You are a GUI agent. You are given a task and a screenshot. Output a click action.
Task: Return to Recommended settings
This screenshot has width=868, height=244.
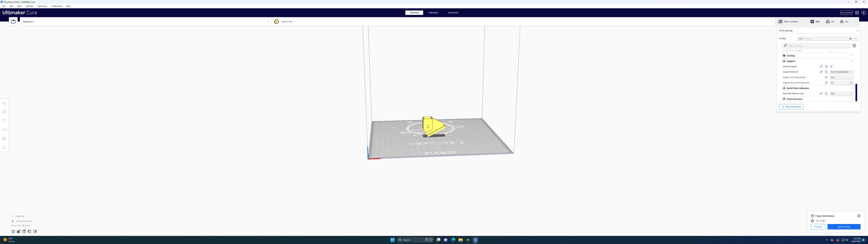791,107
